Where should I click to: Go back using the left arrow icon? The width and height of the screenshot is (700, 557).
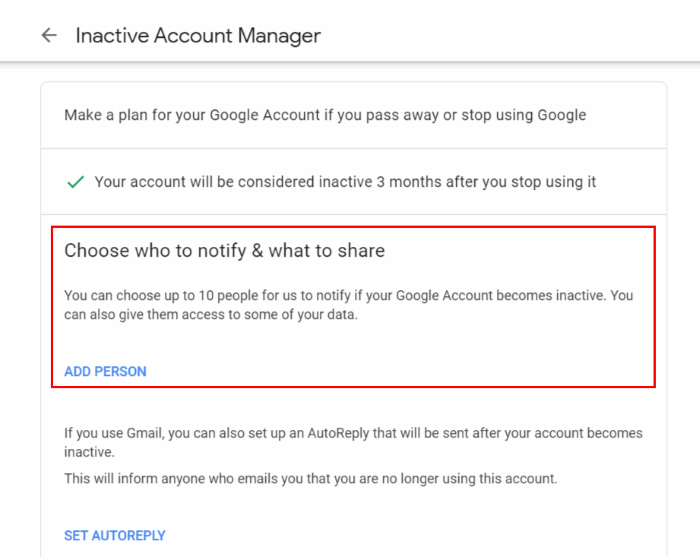click(49, 35)
